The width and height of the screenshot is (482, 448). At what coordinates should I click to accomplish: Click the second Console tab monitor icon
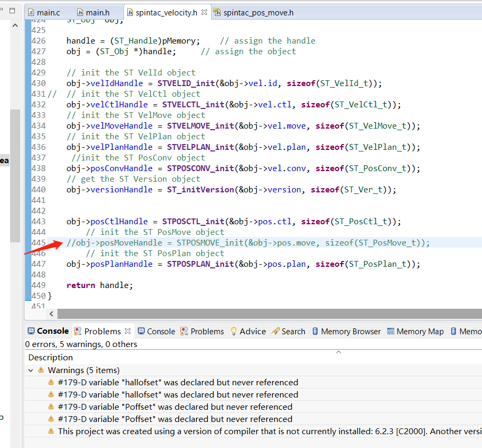click(x=141, y=331)
